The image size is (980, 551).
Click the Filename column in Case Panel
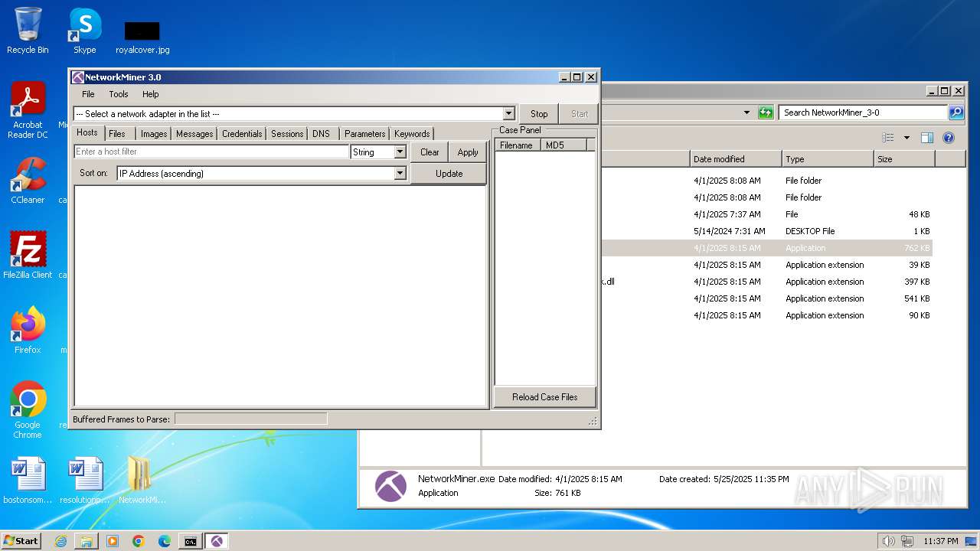point(518,145)
